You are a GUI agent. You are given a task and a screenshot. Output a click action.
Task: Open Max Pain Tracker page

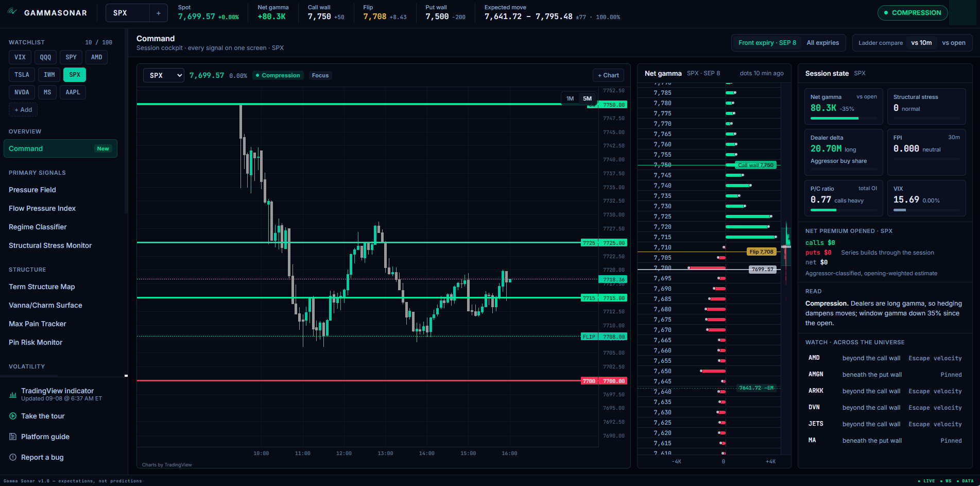tap(37, 324)
